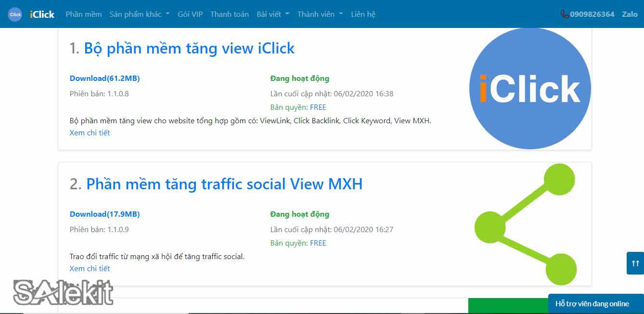The height and width of the screenshot is (314, 644).
Task: Open Zalo chat from the header
Action: [x=630, y=14]
